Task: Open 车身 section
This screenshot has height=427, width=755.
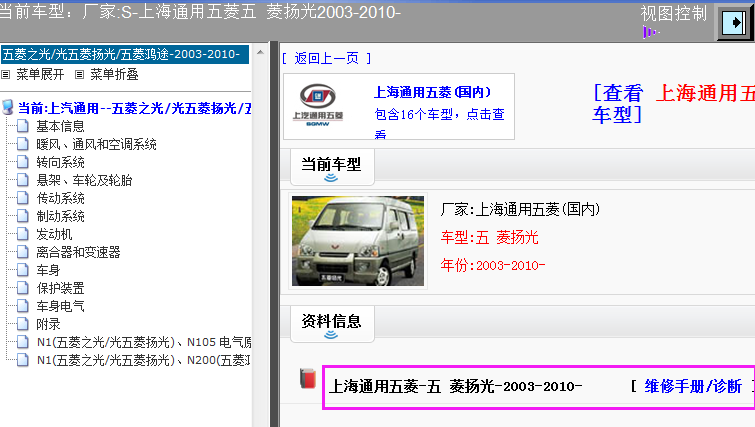Action: point(48,270)
